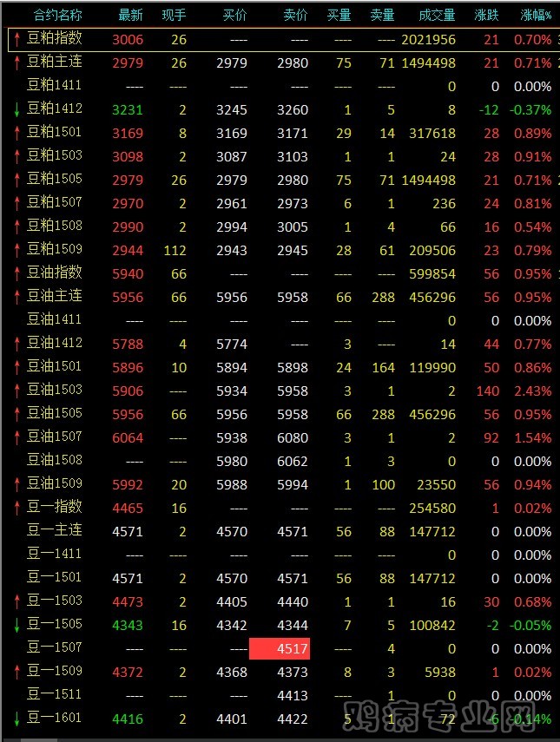Click 豆一1503 latest price 4473
Viewport: 560px width, 742px height.
[x=128, y=602]
